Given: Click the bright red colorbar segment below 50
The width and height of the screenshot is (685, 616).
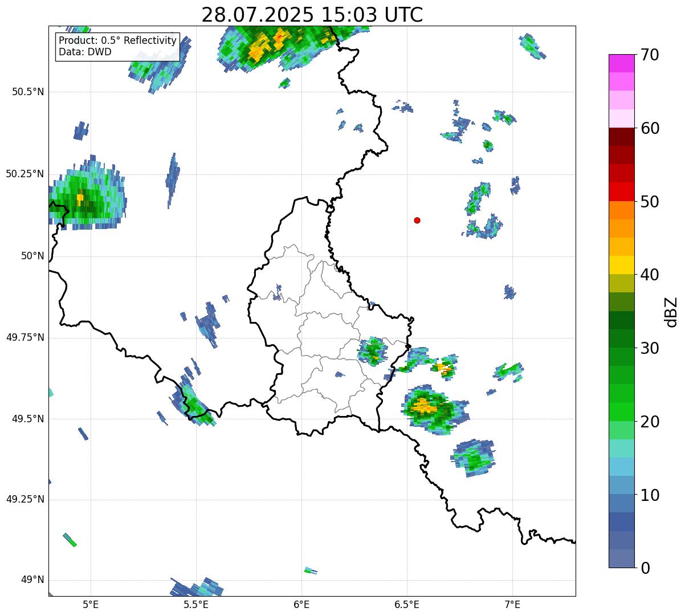Looking at the screenshot, I should 621,192.
